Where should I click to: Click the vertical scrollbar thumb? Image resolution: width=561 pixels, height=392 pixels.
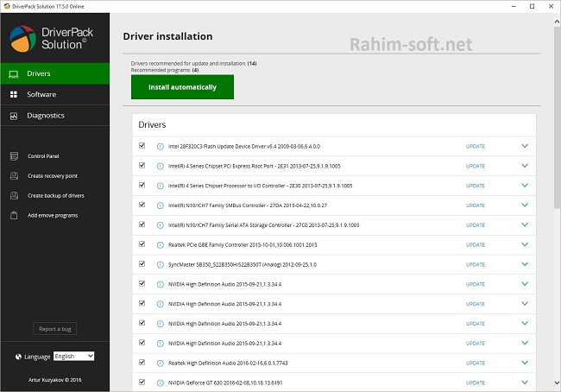(557, 119)
